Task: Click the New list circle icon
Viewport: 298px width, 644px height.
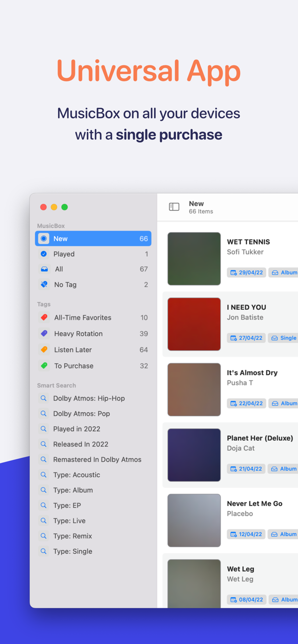Action: (x=44, y=239)
